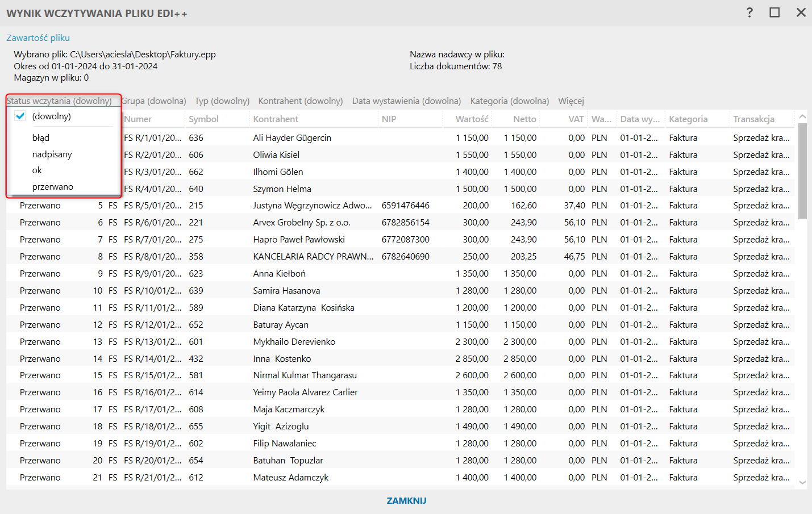The image size is (812, 514).
Task: Open the Kontrahent (dowolny) filter
Action: point(301,101)
